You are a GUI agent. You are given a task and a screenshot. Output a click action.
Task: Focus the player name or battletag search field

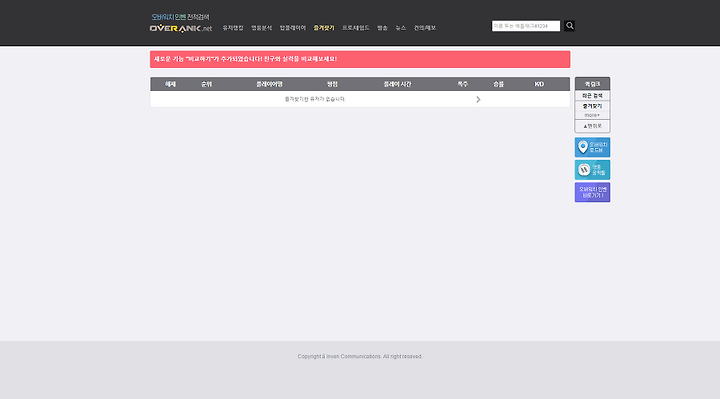coord(526,26)
